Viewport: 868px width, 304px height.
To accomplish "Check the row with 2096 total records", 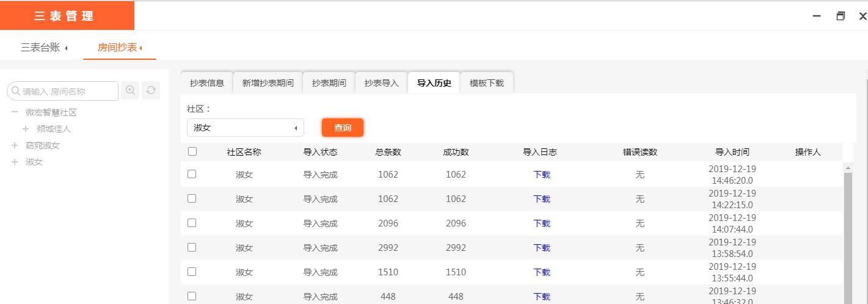I will [192, 223].
